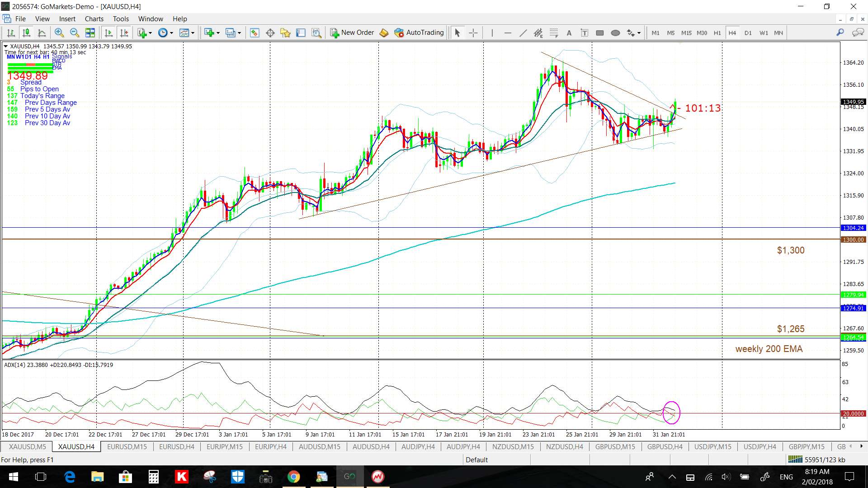Switch timeframe to M30
Screen dimensions: 868x488
coord(702,33)
